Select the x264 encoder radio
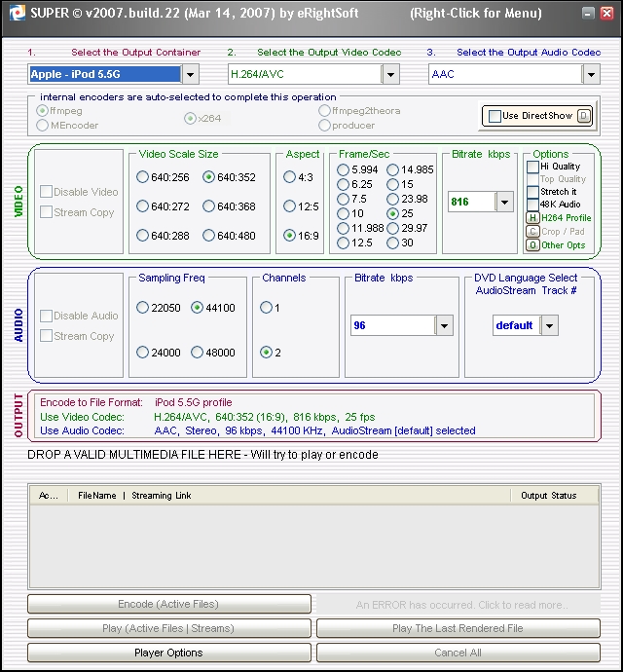 tap(190, 118)
